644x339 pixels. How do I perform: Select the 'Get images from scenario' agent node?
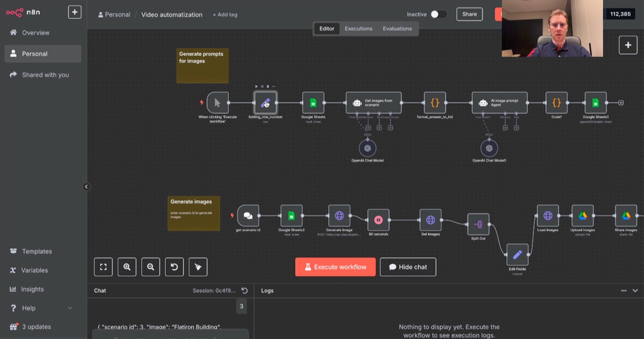[374, 103]
